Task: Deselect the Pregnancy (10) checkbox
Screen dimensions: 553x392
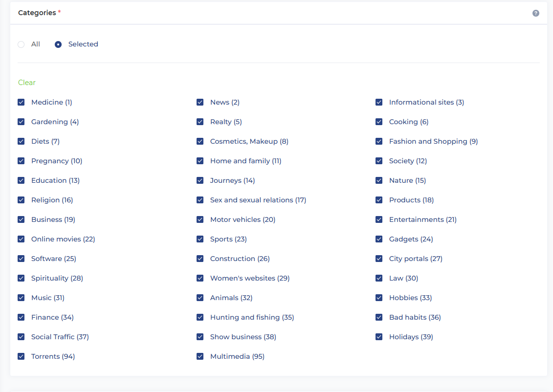Action: (x=21, y=161)
